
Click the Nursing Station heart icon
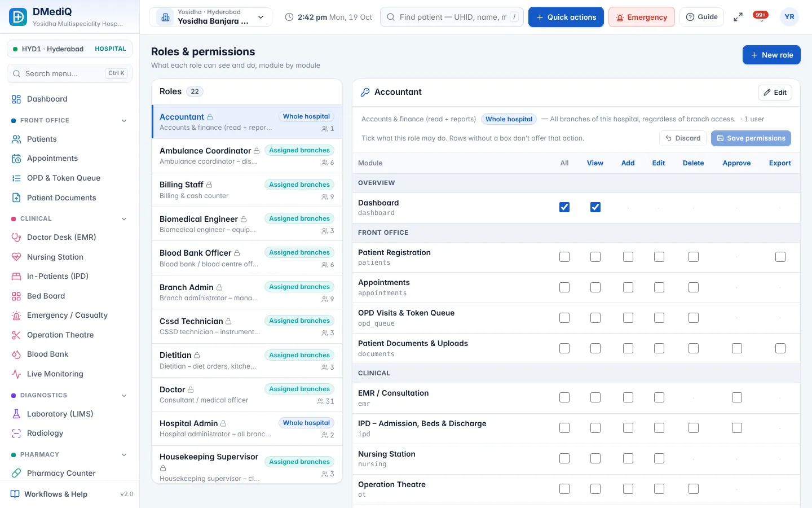click(x=16, y=257)
